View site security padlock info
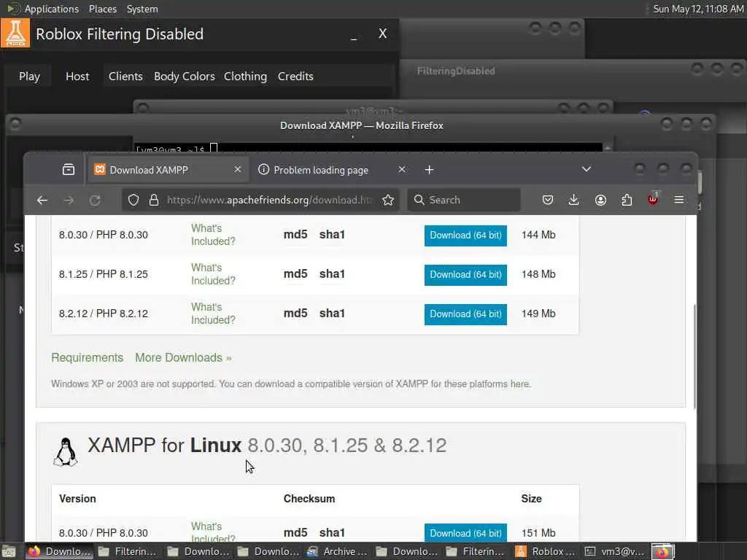This screenshot has width=747, height=560. pos(153,200)
